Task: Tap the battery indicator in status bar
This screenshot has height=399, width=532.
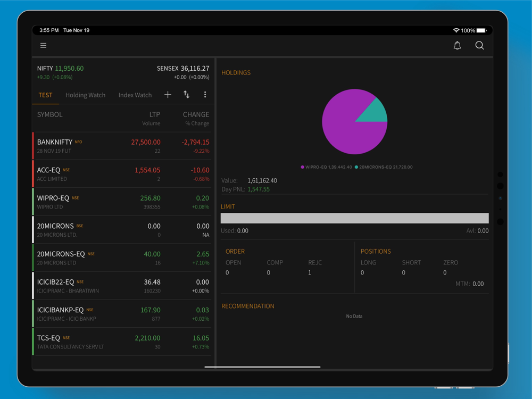Action: tap(481, 30)
